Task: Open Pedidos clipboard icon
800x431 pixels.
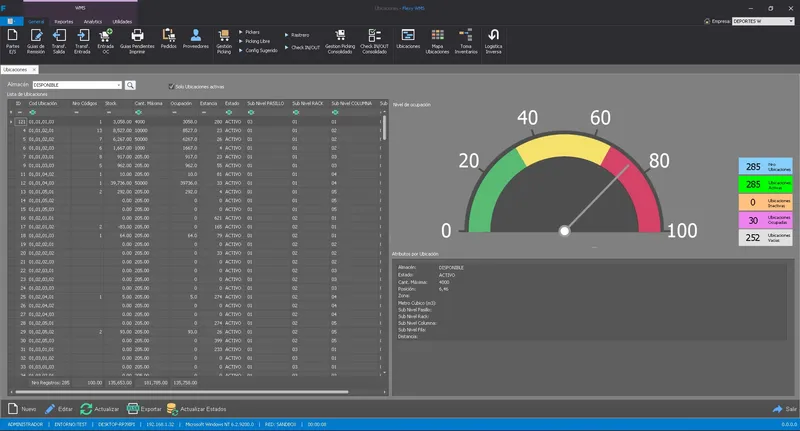Action: [x=169, y=36]
